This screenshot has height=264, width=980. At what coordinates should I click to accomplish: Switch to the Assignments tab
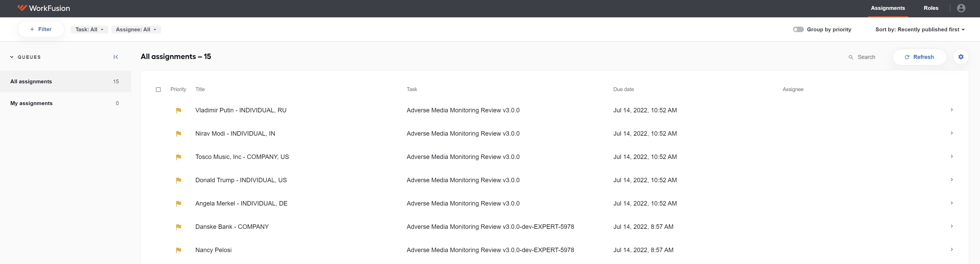tap(888, 8)
